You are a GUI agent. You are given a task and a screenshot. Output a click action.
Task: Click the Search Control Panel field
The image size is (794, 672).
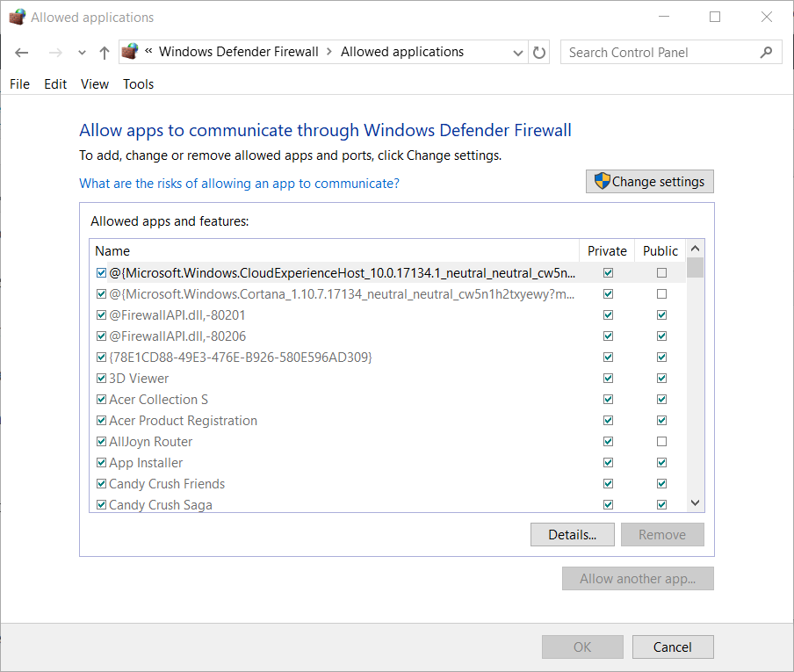[659, 53]
